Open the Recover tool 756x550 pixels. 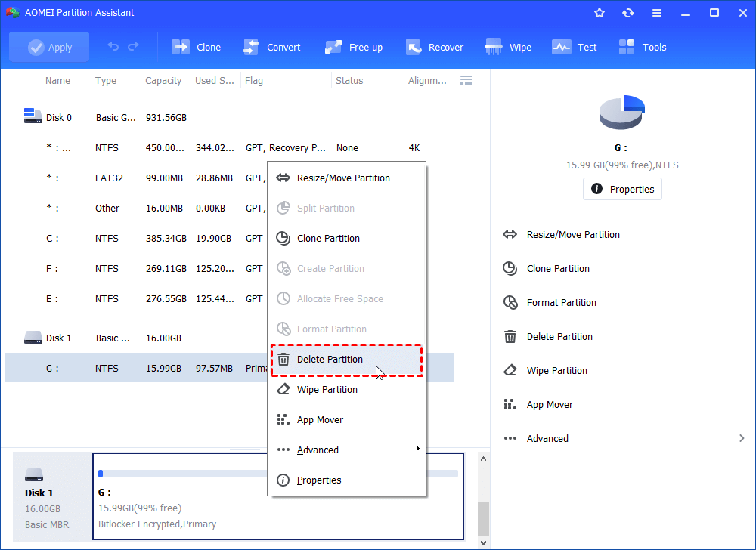click(435, 46)
